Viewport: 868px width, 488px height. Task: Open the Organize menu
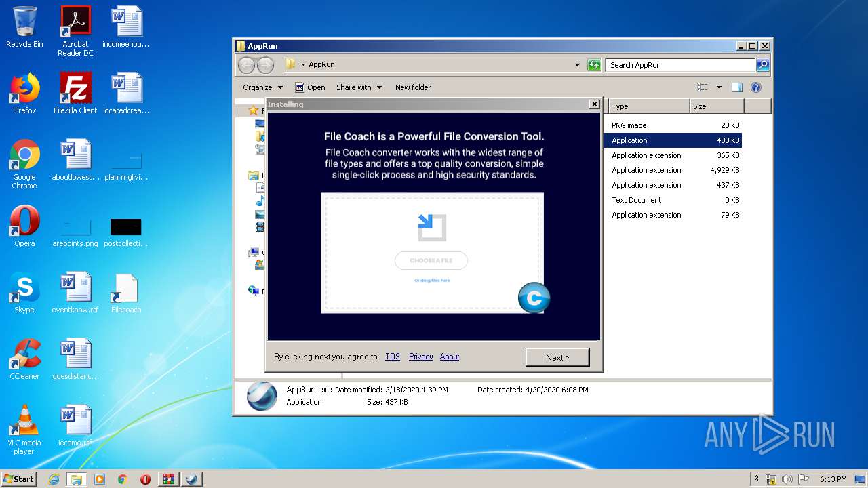pyautogui.click(x=262, y=87)
